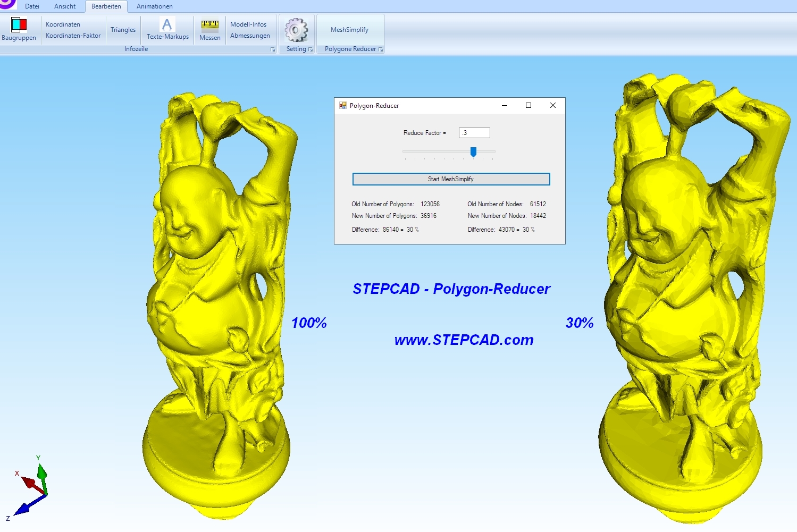Open the Datei menu tab
Viewport: 797px width, 532px height.
tap(32, 6)
